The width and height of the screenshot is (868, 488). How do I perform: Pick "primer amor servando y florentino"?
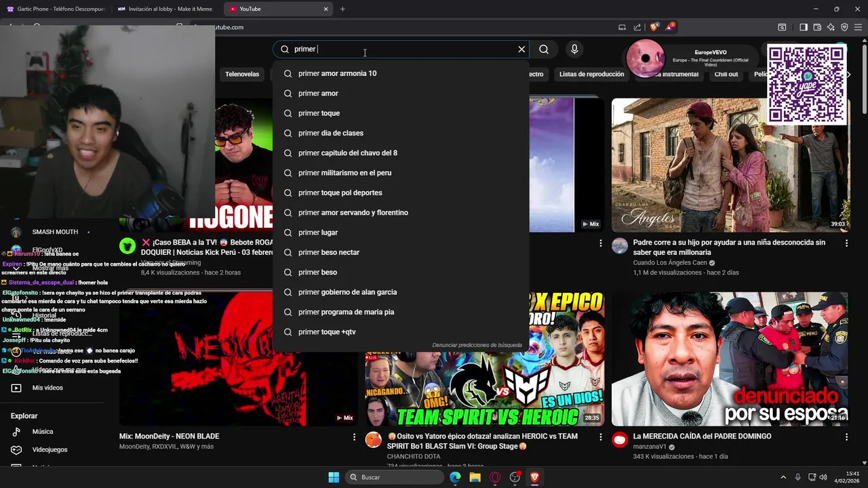[401, 212]
